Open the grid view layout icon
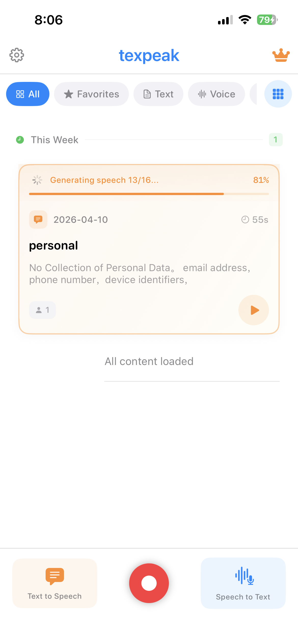 coord(278,94)
